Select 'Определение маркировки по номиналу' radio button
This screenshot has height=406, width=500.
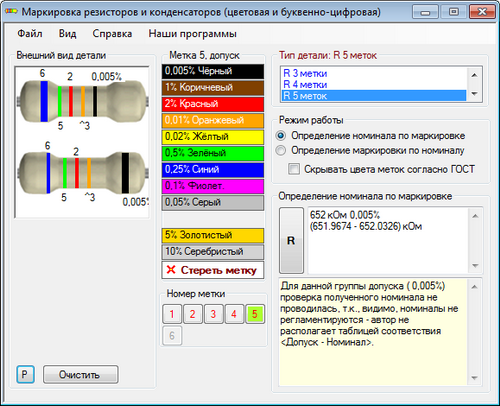click(x=281, y=151)
